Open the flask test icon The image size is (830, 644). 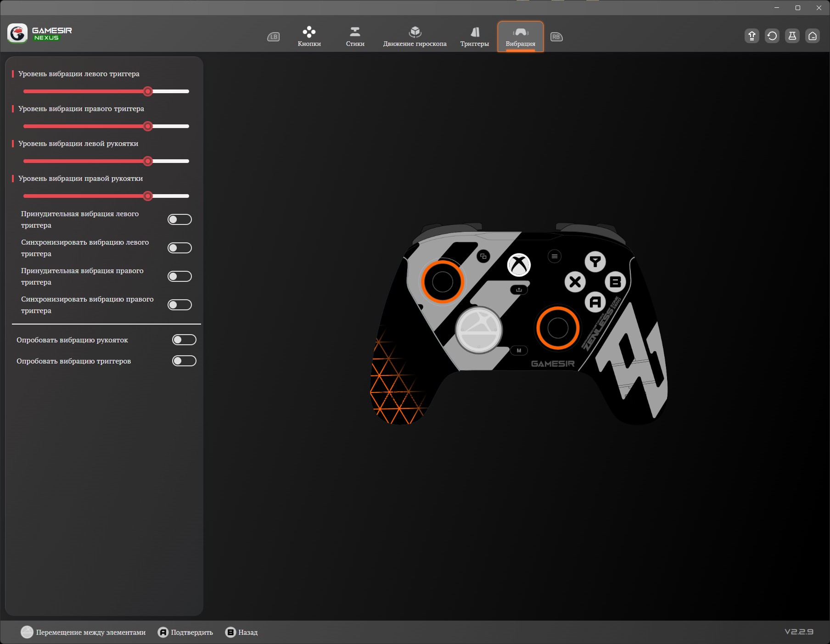[792, 36]
